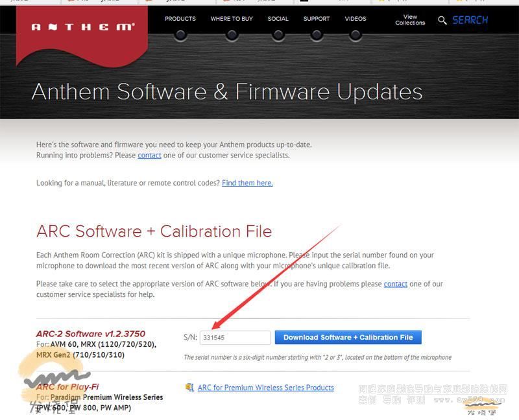
Task: Click the knob under WHERE TO BUY
Action: tap(232, 34)
